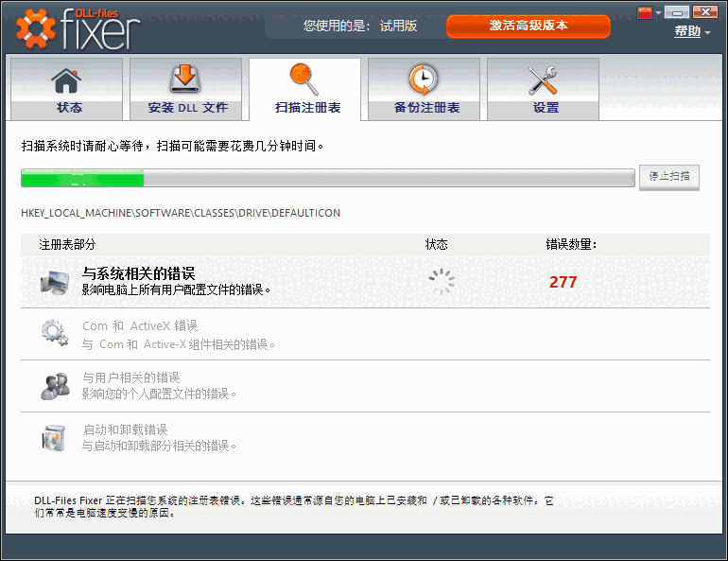The image size is (728, 561).
Task: Click the red flag language icon
Action: tap(645, 12)
